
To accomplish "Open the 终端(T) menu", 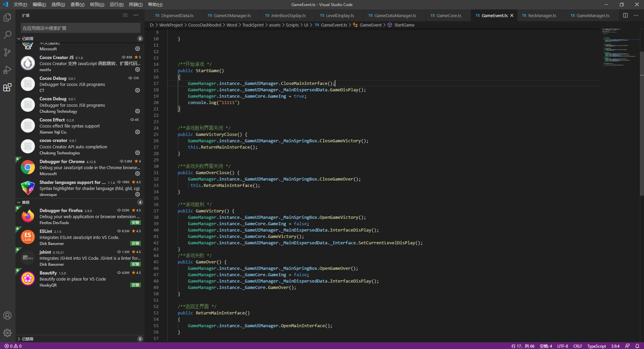I will [136, 4].
